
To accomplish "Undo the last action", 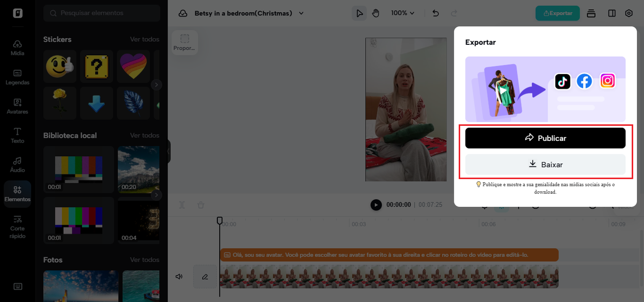I will pyautogui.click(x=436, y=13).
